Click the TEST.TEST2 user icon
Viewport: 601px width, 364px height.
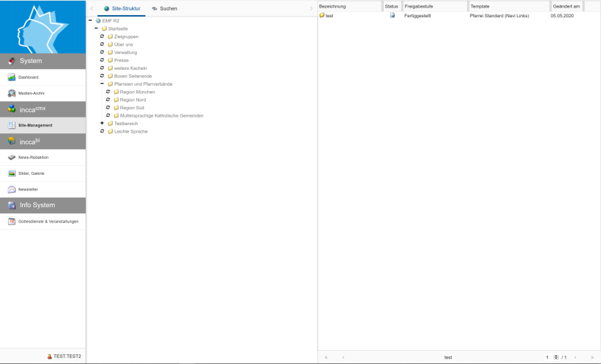tap(50, 356)
